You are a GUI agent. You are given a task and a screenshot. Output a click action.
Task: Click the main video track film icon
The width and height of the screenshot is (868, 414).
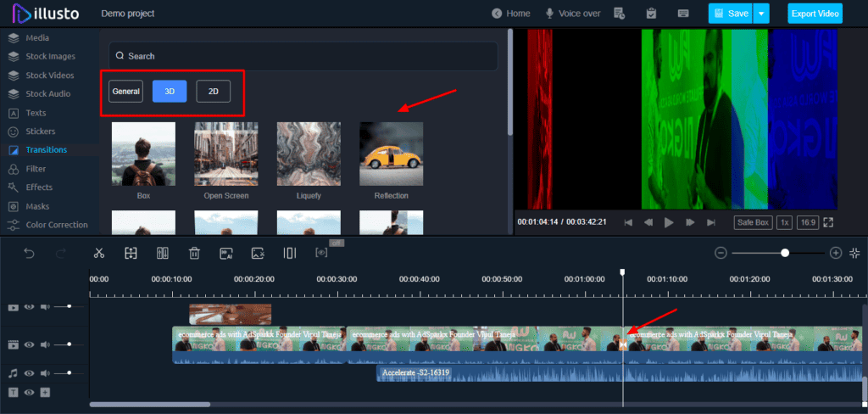click(14, 344)
